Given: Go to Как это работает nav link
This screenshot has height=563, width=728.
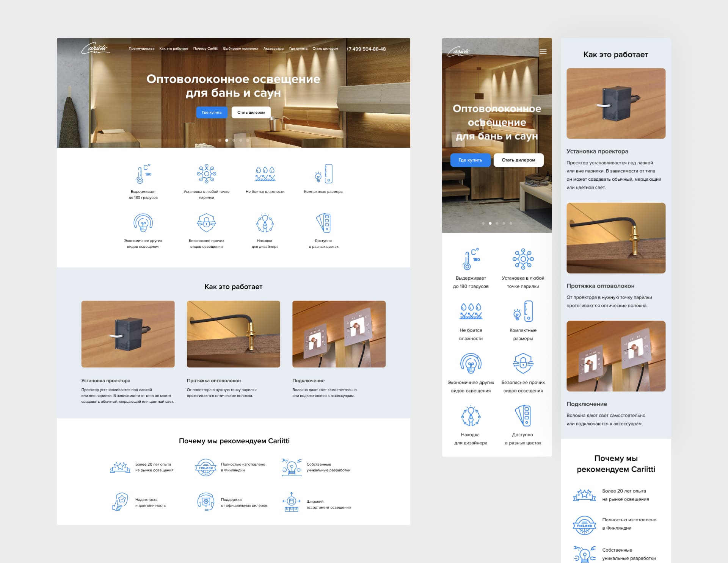Looking at the screenshot, I should click(x=174, y=48).
